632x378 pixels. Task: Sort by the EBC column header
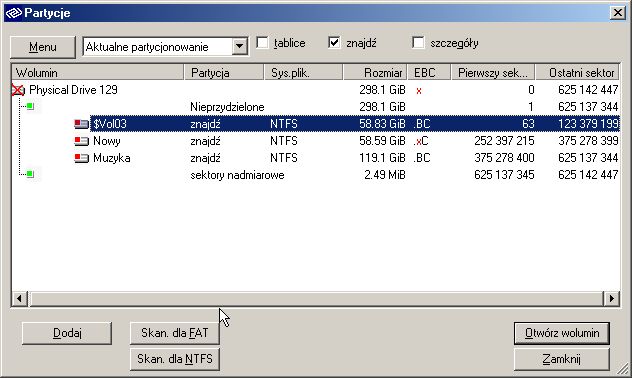coord(429,73)
